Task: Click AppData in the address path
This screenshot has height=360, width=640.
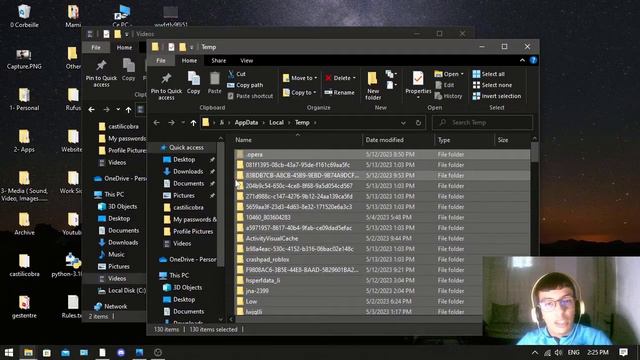Action: (246, 122)
